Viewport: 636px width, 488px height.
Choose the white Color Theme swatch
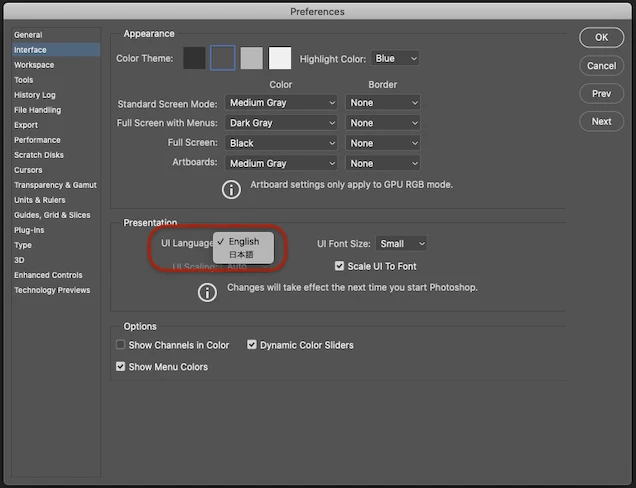pyautogui.click(x=280, y=58)
